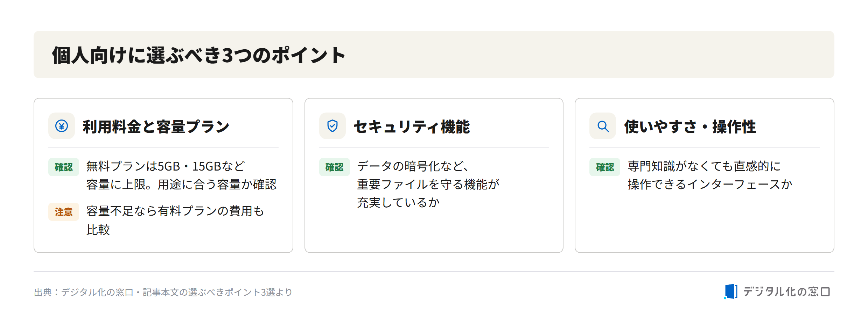Screen dimensions: 868x332
Task: Click the 専門知識がなくても直感的に text
Action: (704, 166)
